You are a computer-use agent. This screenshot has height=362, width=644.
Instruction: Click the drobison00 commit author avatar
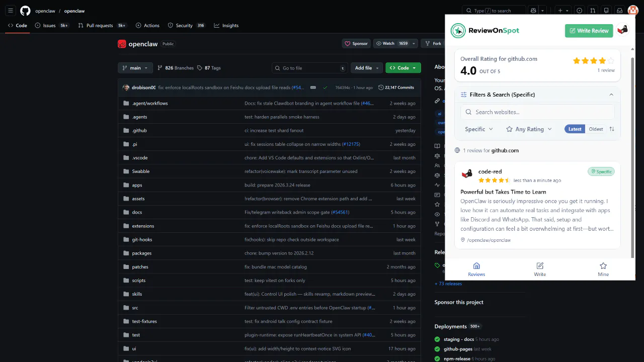point(126,87)
